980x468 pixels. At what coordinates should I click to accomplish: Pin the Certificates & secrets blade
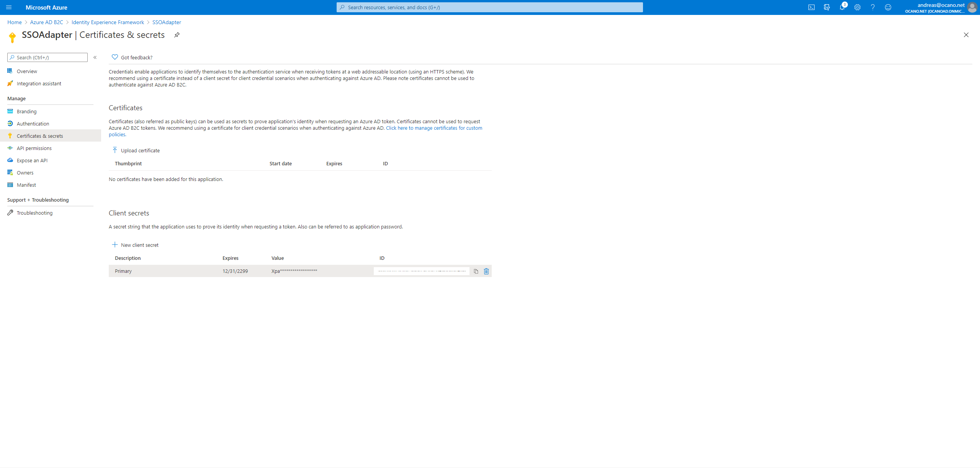(x=177, y=35)
